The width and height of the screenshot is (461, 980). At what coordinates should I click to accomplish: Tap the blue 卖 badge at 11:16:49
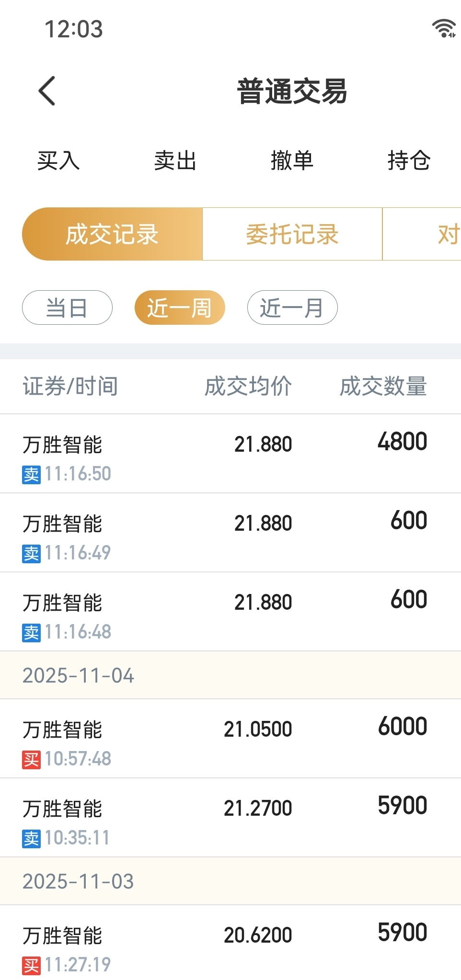coord(32,553)
